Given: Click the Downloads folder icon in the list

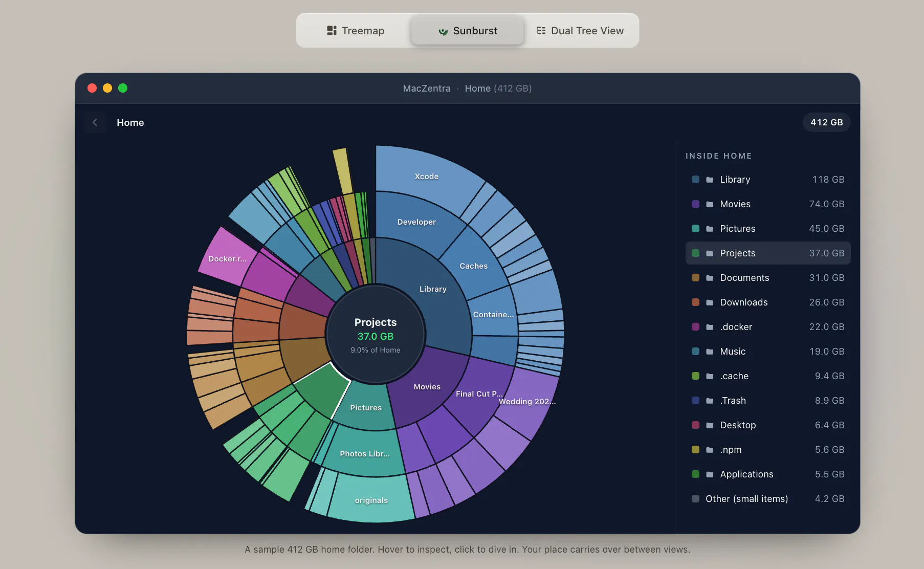Looking at the screenshot, I should click(x=710, y=302).
